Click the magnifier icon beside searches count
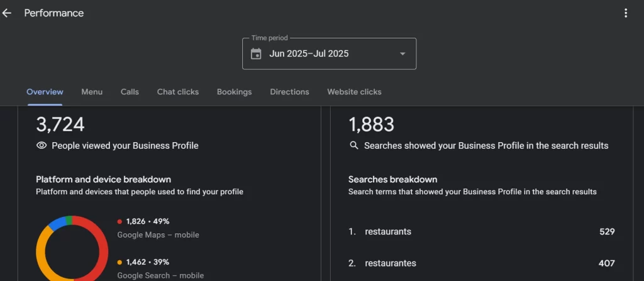This screenshot has height=281, width=644. tap(354, 146)
